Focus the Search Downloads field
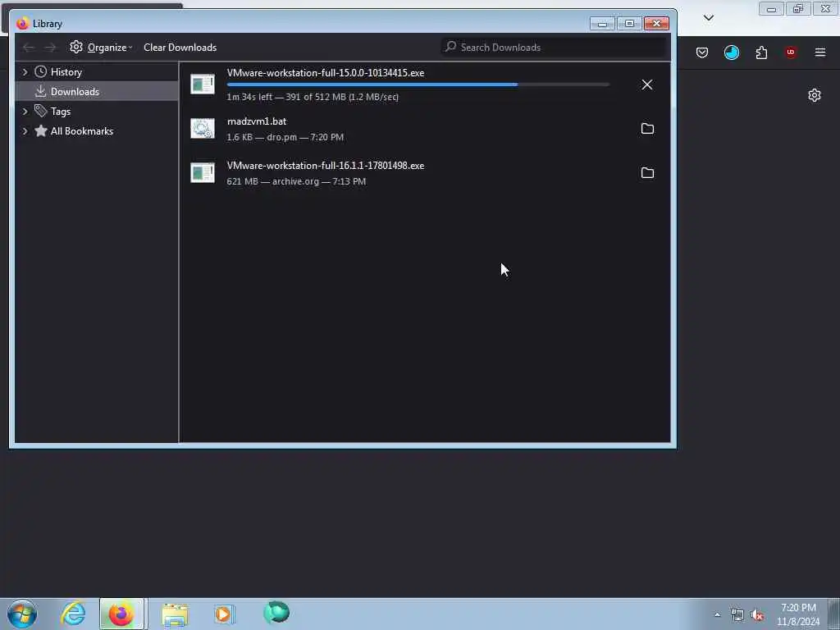This screenshot has width=840, height=630. pos(554,47)
